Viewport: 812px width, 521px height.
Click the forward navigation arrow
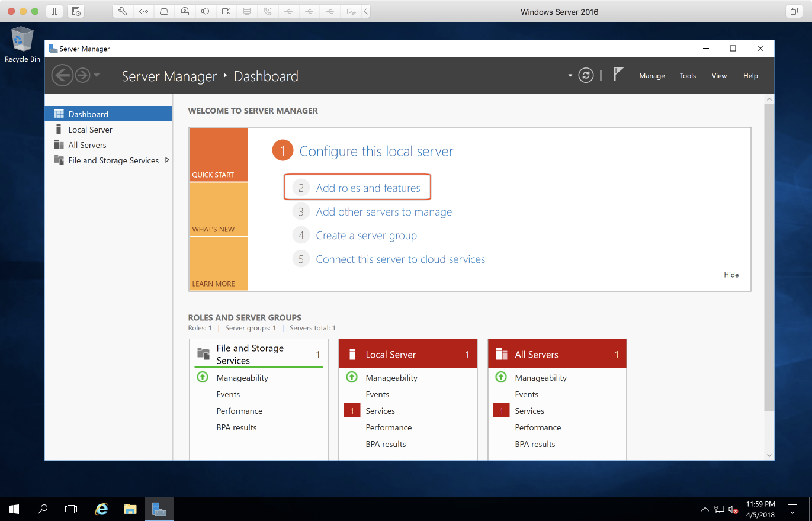pos(82,75)
